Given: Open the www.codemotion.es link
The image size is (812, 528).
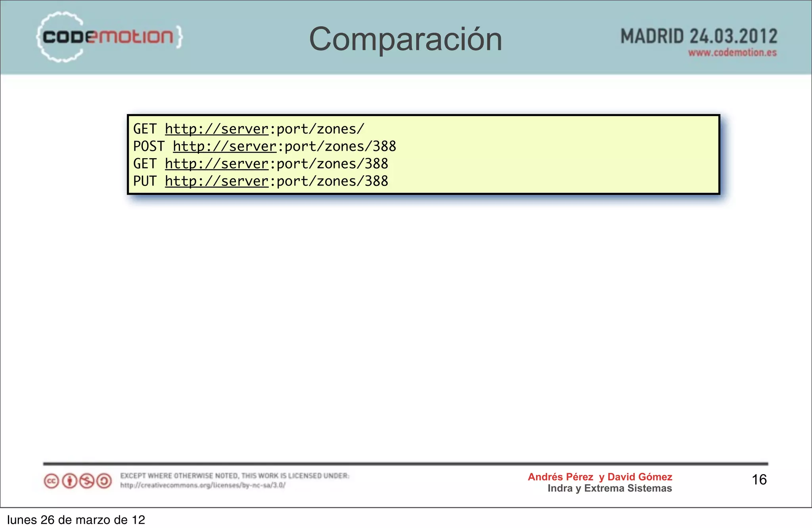Looking at the screenshot, I should (732, 53).
